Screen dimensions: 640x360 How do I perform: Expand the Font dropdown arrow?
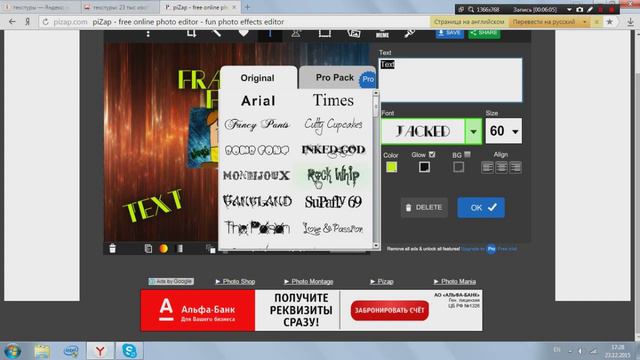click(473, 131)
